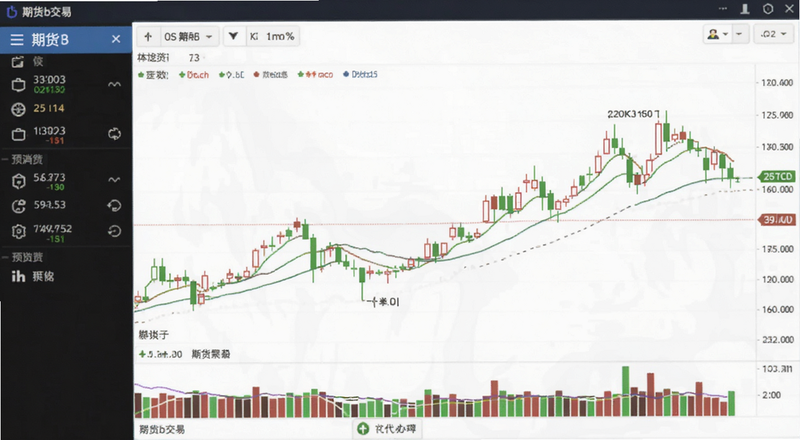Refresh the 593.53 row
800x440 pixels.
pyautogui.click(x=114, y=205)
